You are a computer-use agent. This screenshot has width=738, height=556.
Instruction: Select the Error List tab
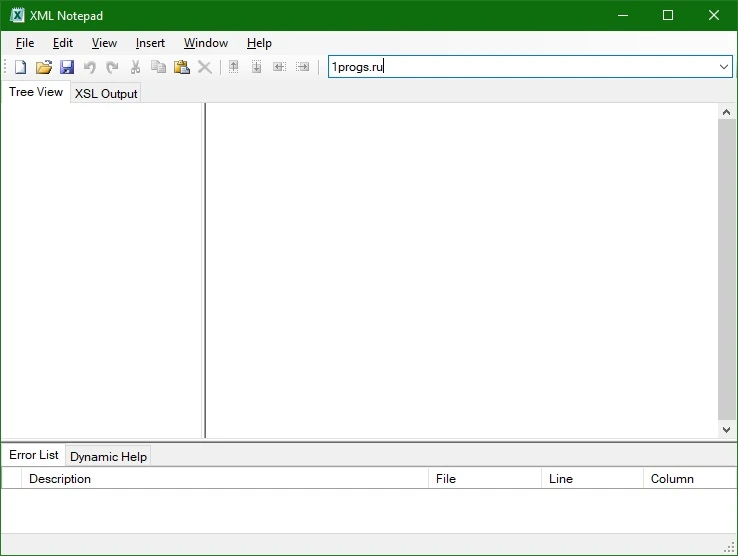coord(33,455)
